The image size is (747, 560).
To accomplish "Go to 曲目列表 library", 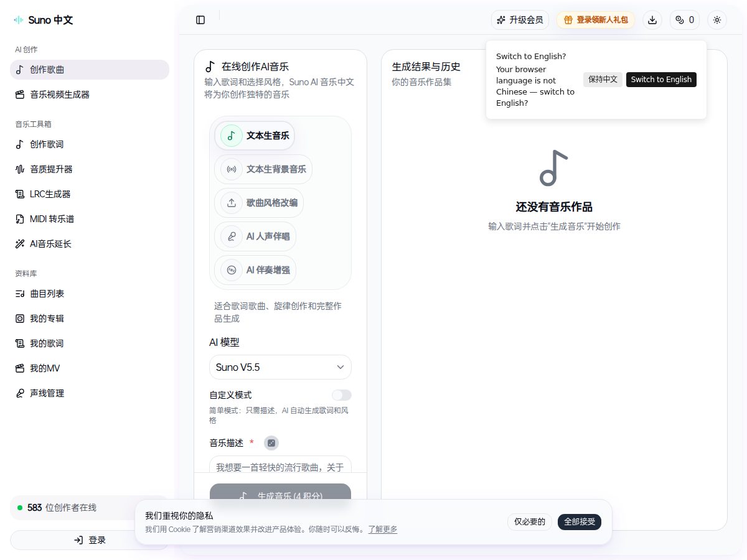I will [90, 294].
